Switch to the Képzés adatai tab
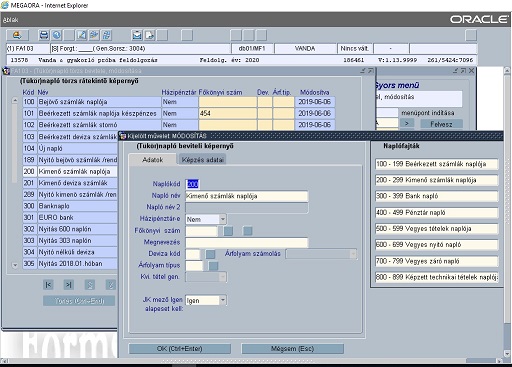512x367 pixels. (x=202, y=160)
